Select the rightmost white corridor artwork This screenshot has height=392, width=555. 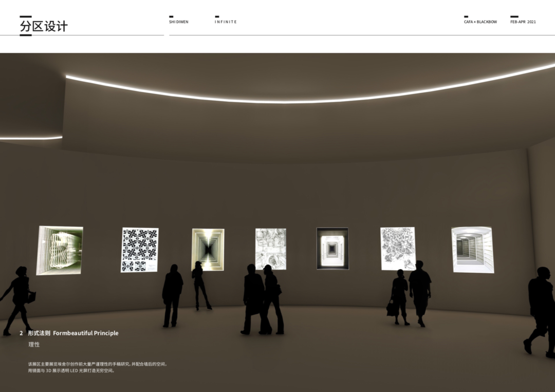(472, 250)
